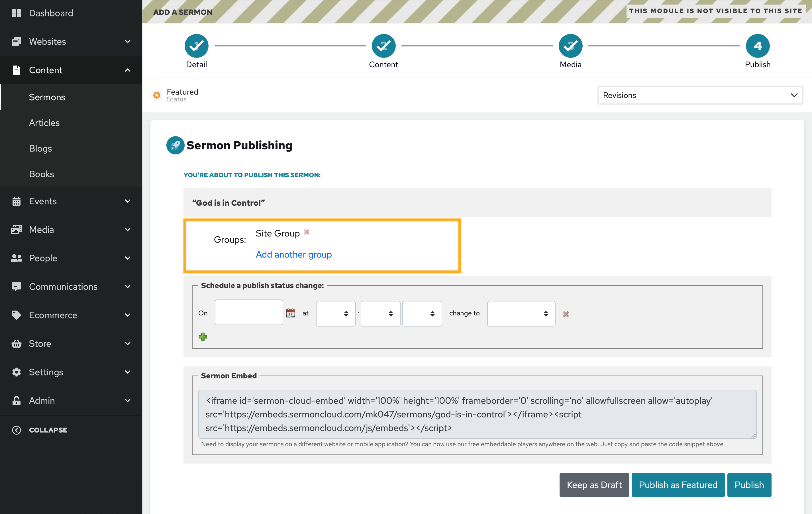Open the Revisions dropdown
This screenshot has height=514, width=812.
point(700,95)
